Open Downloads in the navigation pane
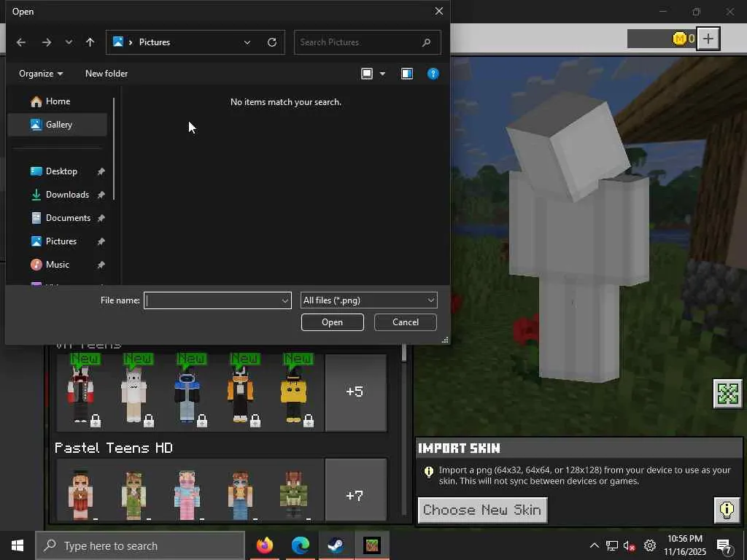747x560 pixels. 57,195
